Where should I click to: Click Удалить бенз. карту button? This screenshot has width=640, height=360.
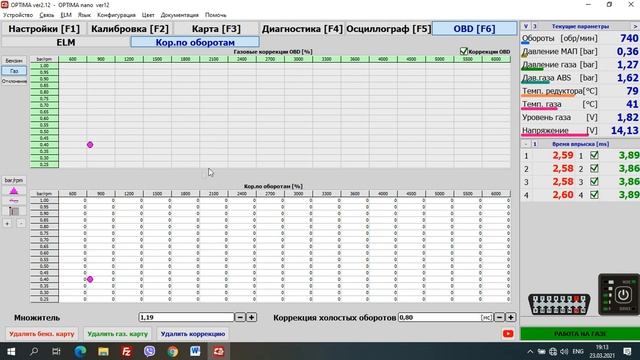[42, 334]
